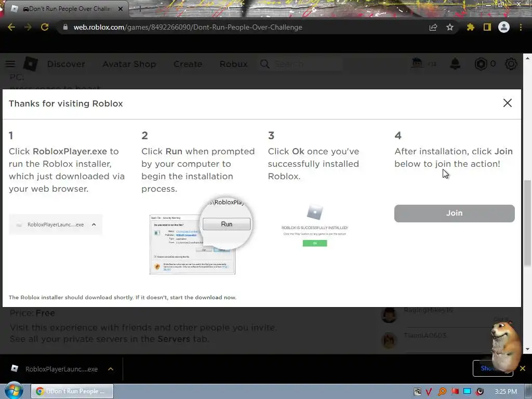Go back with the browser back arrow
Screen dimensions: 532x399
tap(11, 27)
